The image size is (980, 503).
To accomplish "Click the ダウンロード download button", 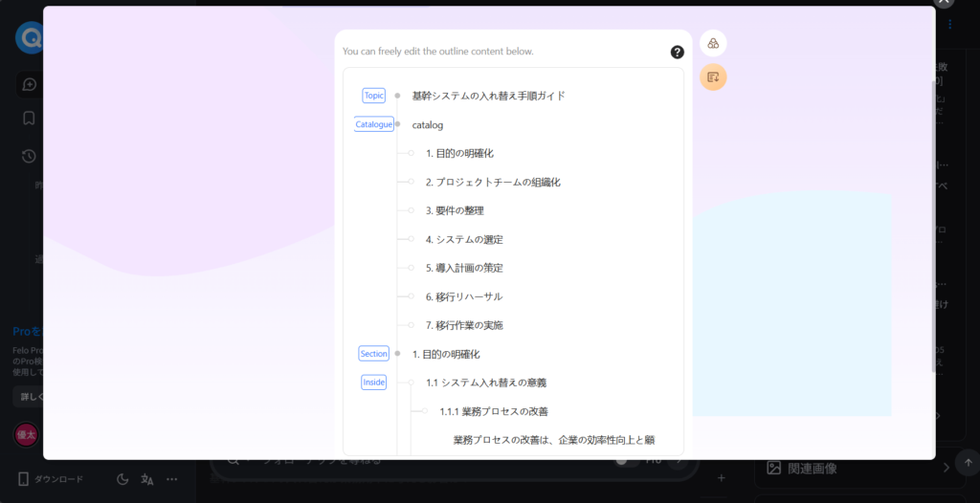I will [x=52, y=479].
